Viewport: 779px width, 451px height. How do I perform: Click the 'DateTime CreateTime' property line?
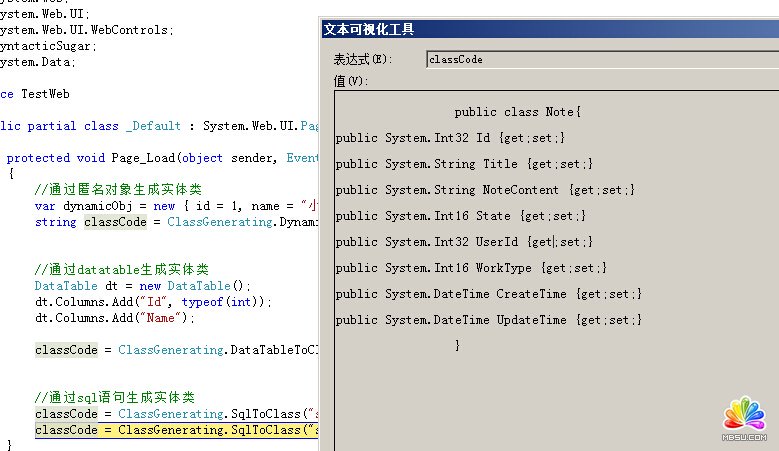click(x=488, y=294)
